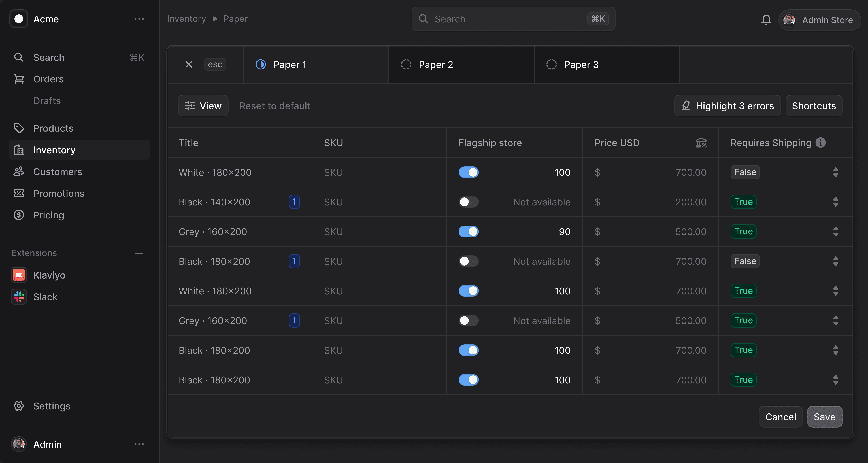Enable Flagship store for Black 140x200
Screen dimensions: 868x463
(x=468, y=202)
